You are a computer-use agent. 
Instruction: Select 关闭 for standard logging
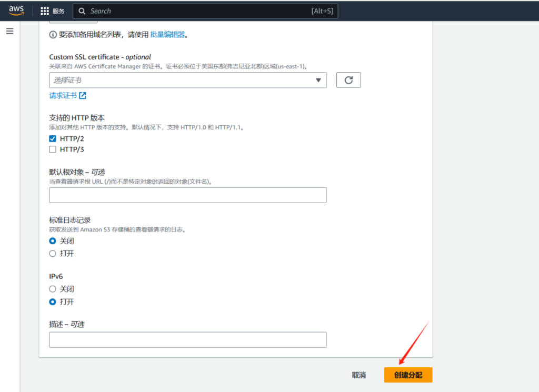click(53, 241)
